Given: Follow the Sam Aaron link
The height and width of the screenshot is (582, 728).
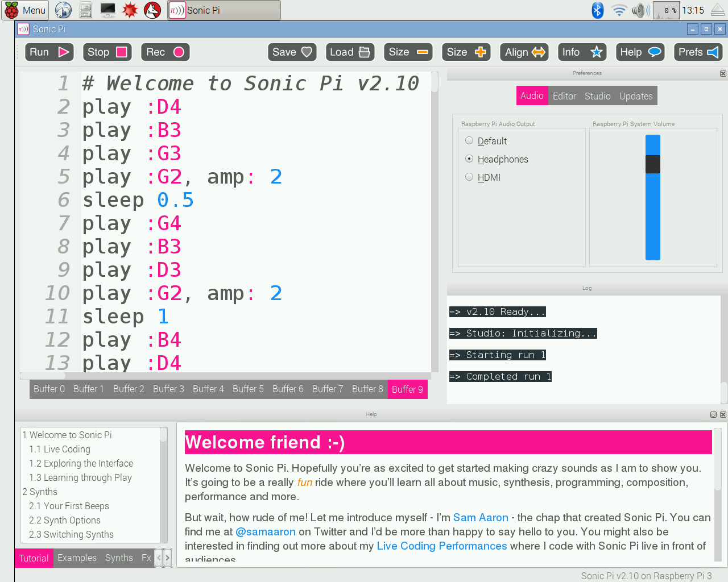Looking at the screenshot, I should click(x=481, y=517).
